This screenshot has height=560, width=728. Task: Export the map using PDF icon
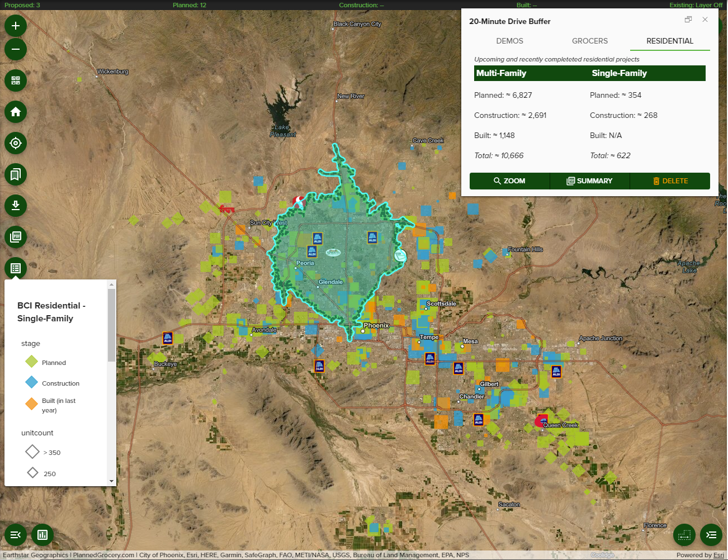point(16,237)
